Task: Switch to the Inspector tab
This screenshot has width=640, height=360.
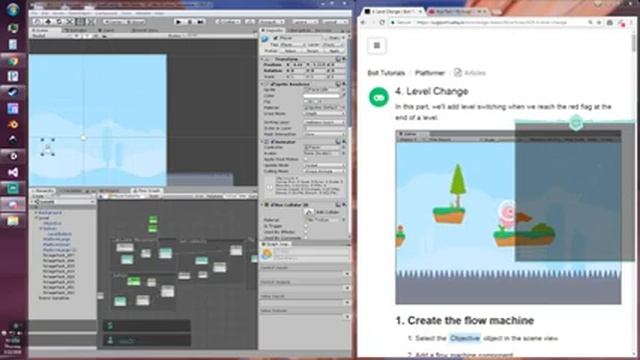Action: 273,30
